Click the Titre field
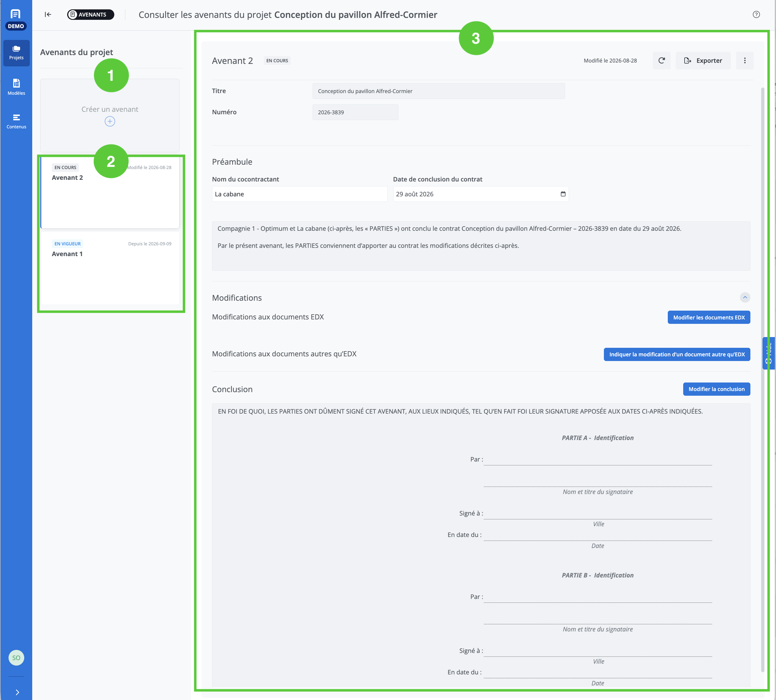776x700 pixels. (x=438, y=91)
